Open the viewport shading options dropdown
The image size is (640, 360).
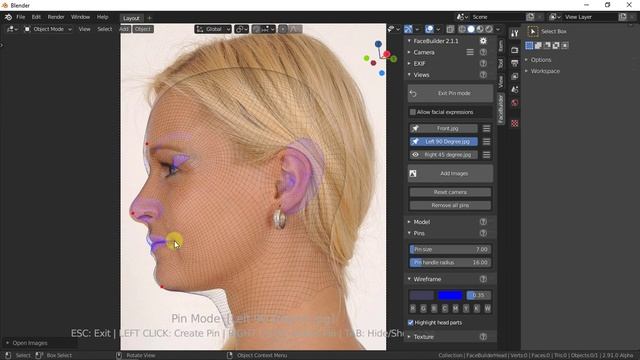[x=498, y=29]
